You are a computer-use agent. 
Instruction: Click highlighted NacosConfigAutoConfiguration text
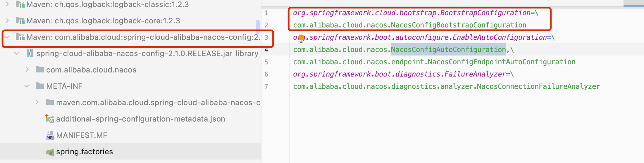(448, 50)
